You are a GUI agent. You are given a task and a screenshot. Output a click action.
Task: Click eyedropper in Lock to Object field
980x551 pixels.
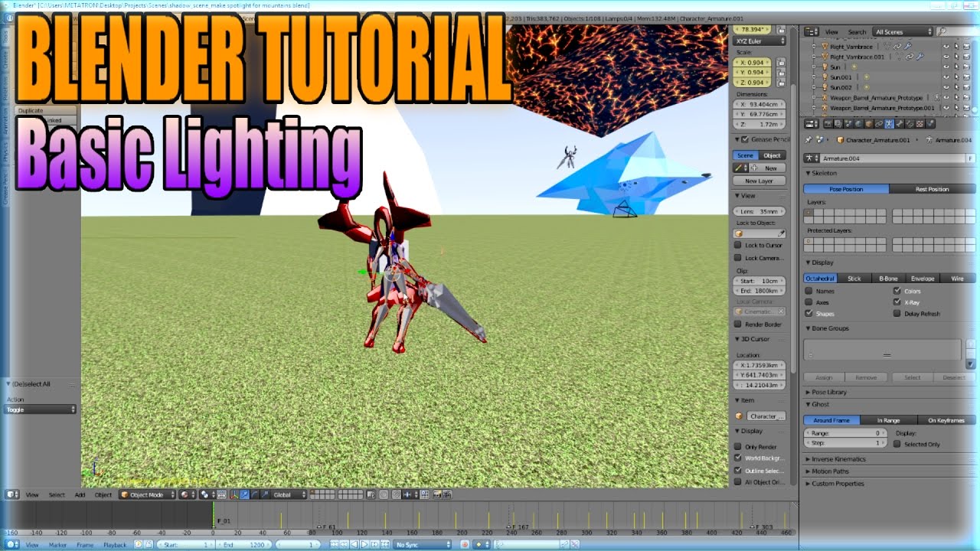point(781,233)
